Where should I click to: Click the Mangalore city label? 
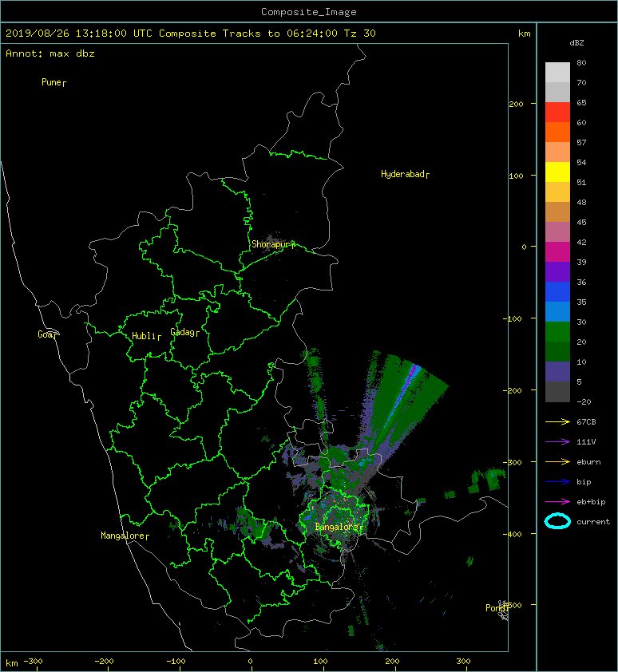point(122,536)
